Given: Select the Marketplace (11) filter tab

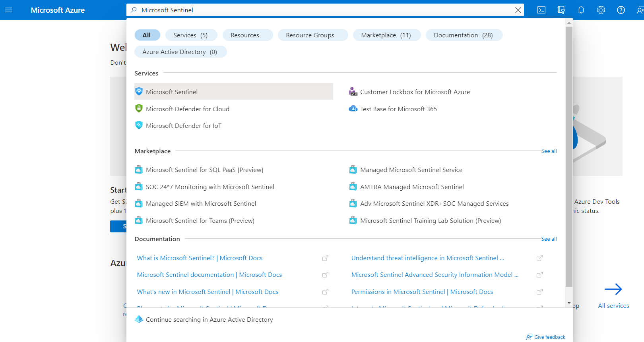Looking at the screenshot, I should click(386, 35).
